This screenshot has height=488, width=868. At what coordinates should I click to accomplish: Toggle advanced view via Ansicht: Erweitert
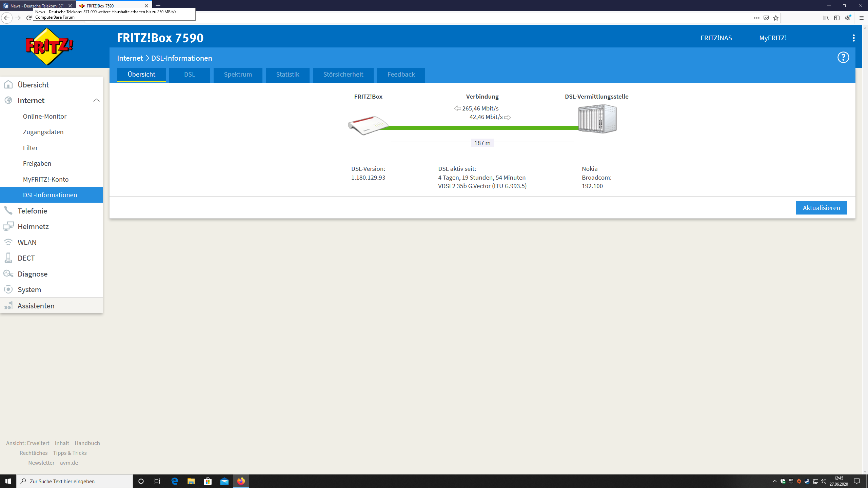28,443
